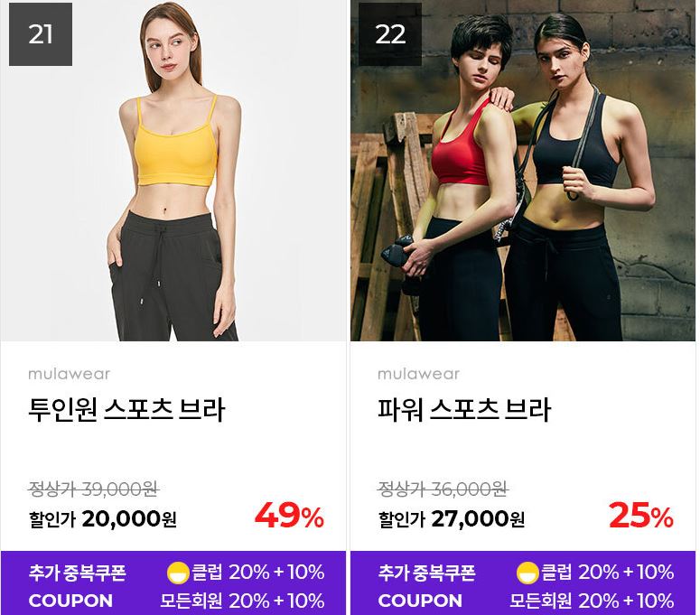700x615 pixels.
Task: Click yellow club icon in right coupon banner
Action: coord(527,573)
